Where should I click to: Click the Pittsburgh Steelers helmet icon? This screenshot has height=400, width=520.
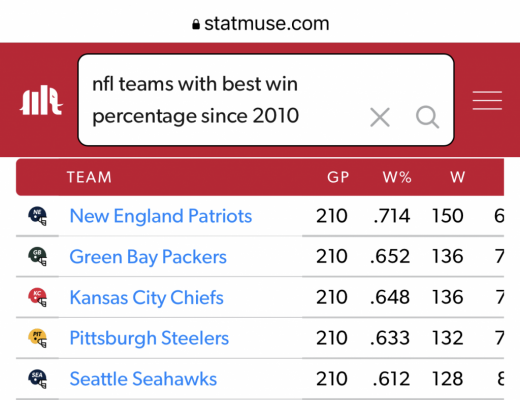coord(38,338)
